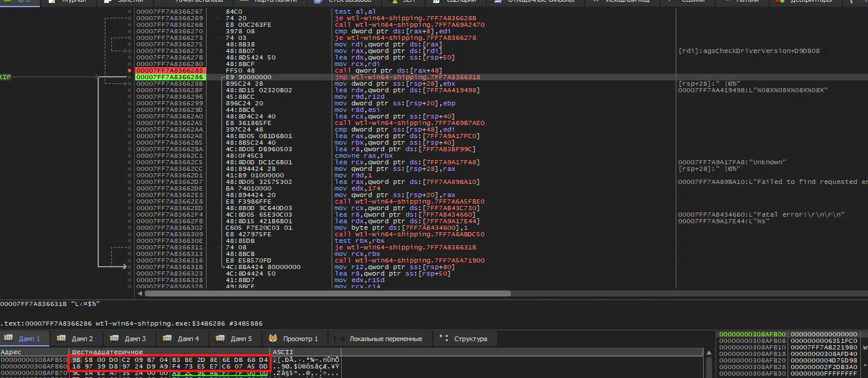
Task: Select the highlighted stack entry 00000000308AFB00
Action: pos(753,335)
